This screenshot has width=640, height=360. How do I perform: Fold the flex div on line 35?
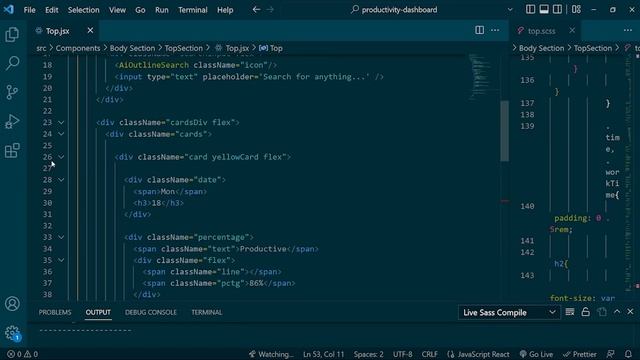pos(61,260)
